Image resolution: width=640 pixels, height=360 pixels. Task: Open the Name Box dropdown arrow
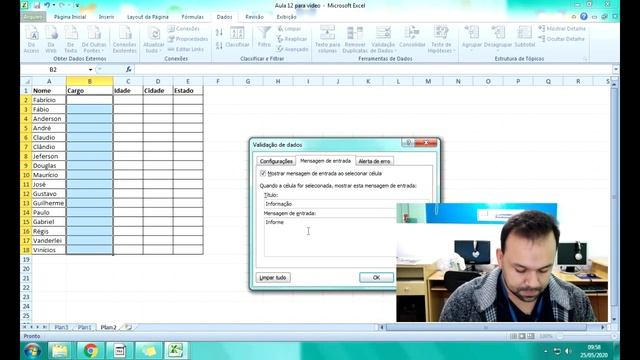pos(90,70)
